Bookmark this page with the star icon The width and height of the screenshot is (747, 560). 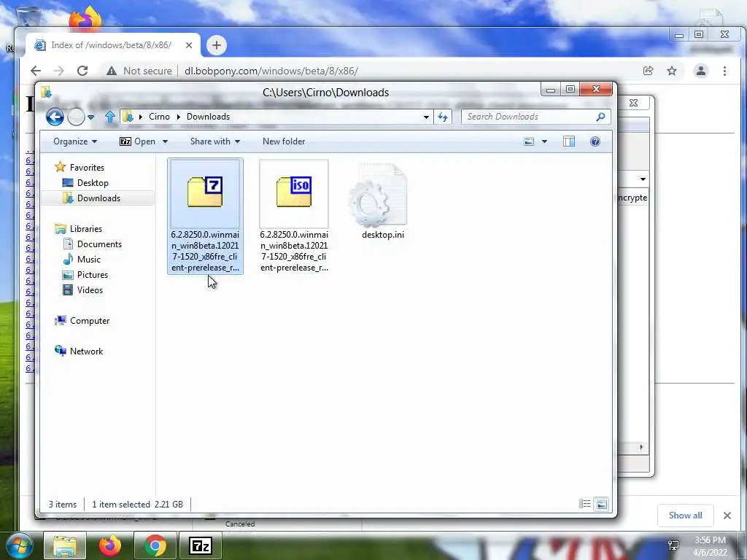(x=672, y=71)
